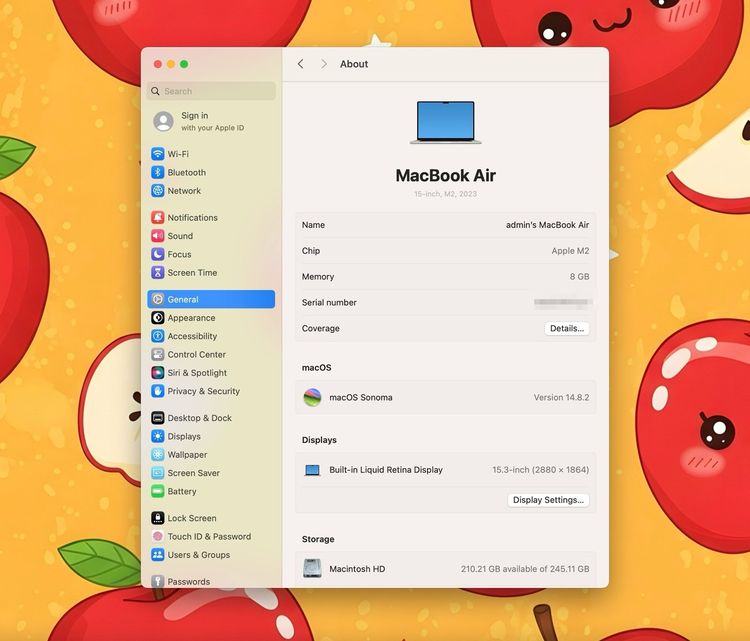Click the Passwords key icon
The width and height of the screenshot is (750, 641).
click(x=157, y=581)
